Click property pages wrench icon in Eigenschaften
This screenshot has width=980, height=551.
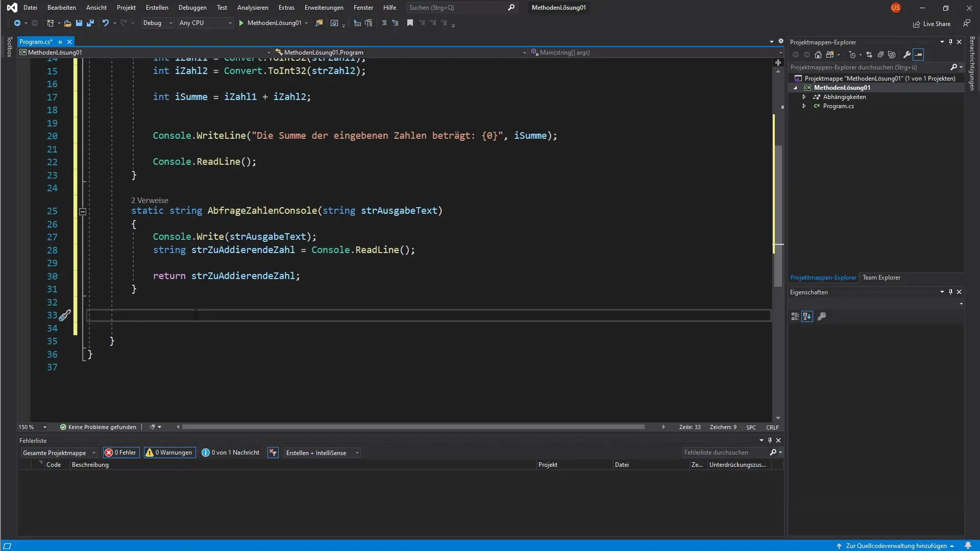coord(822,316)
